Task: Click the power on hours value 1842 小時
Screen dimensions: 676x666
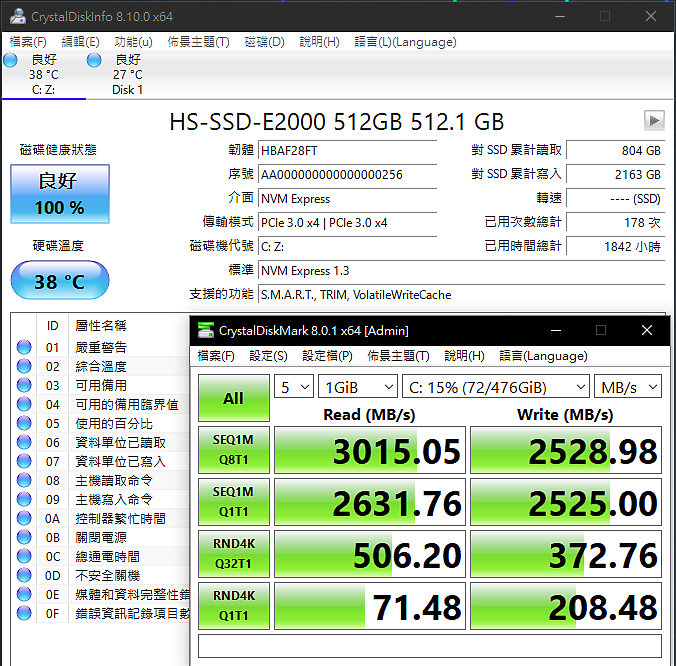Action: coord(615,247)
